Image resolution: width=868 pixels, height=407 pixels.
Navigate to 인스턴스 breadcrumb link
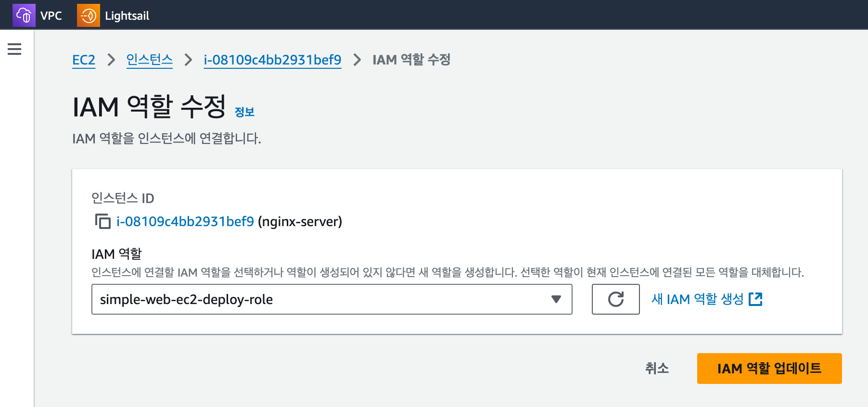point(149,60)
